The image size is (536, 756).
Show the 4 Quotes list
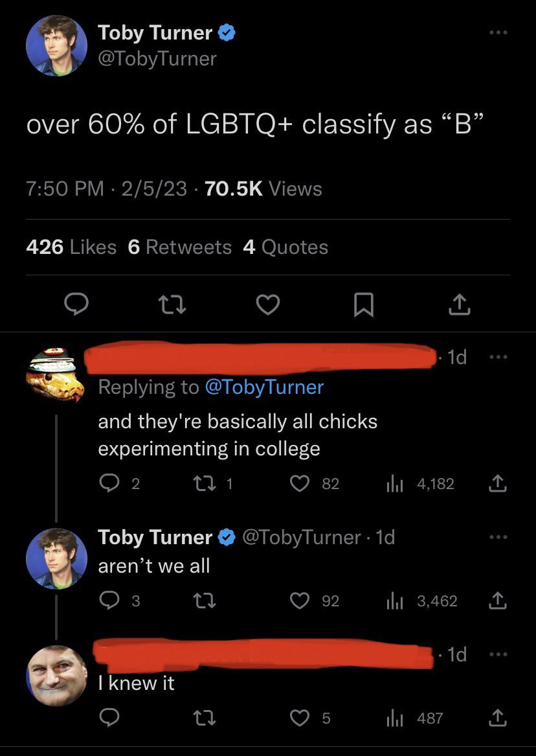click(285, 247)
